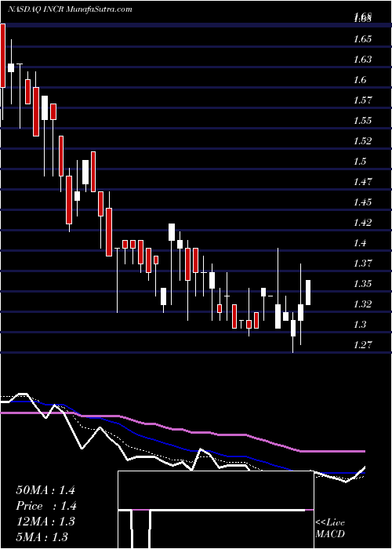Screen dimensions: 392x549
Task: Click the <<Live MACD label
Action: click(x=330, y=529)
